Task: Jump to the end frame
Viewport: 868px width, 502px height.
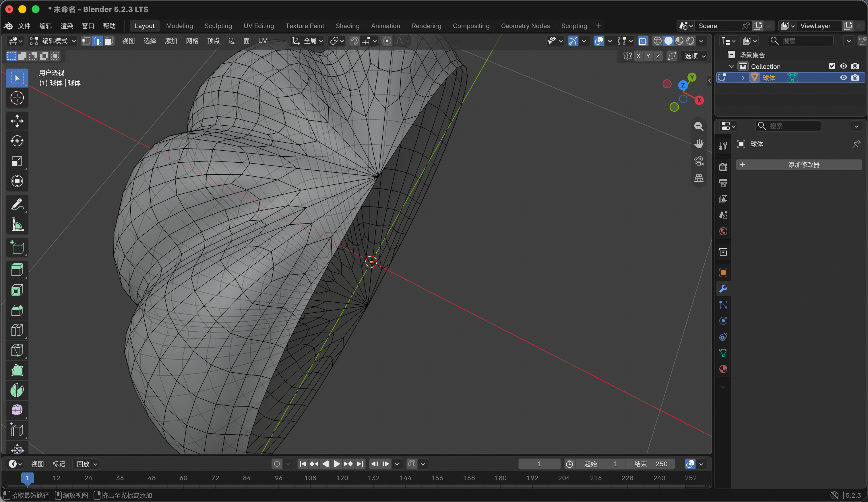Action: (x=360, y=464)
